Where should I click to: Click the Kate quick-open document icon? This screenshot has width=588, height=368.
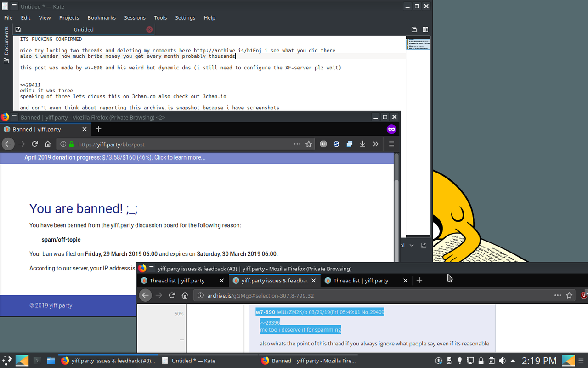pyautogui.click(x=414, y=29)
